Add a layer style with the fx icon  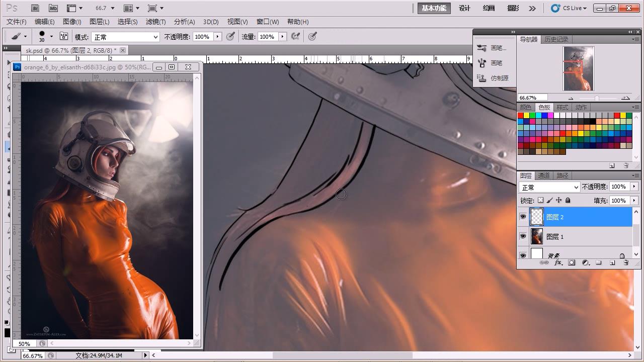click(x=557, y=262)
